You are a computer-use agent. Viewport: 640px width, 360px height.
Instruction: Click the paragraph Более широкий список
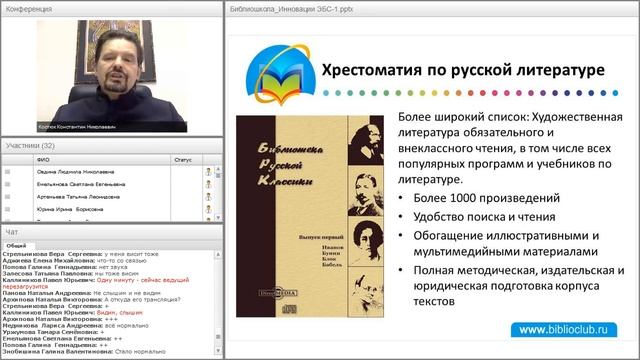pos(510,148)
